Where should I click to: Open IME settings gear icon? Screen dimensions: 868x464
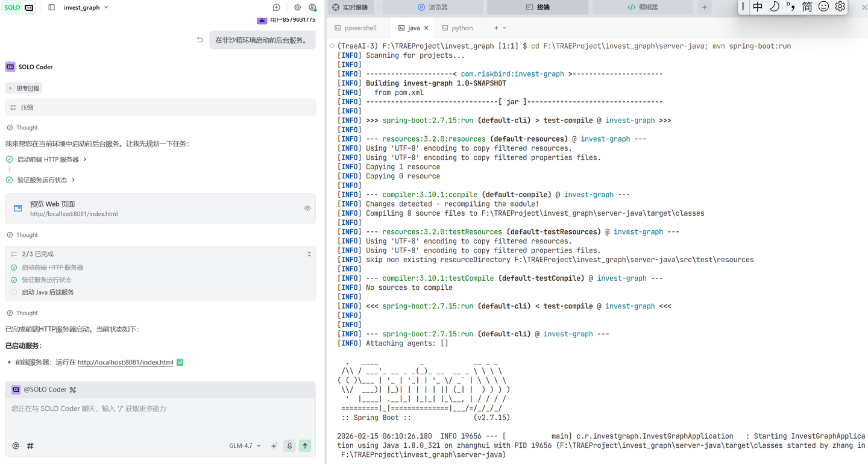840,7
